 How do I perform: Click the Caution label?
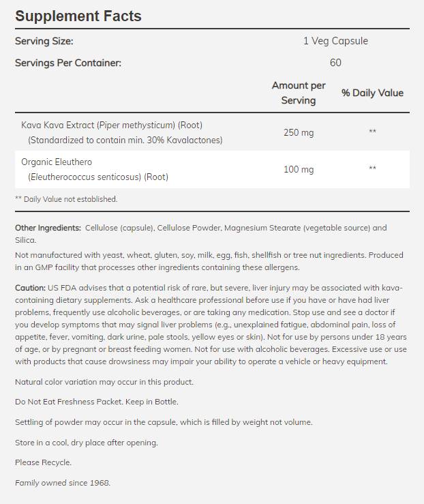pos(31,288)
